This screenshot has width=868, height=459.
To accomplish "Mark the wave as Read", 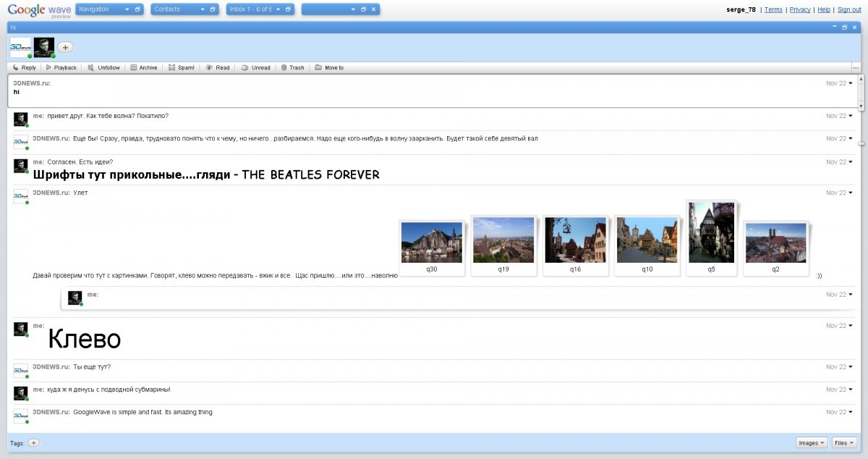I will (217, 67).
